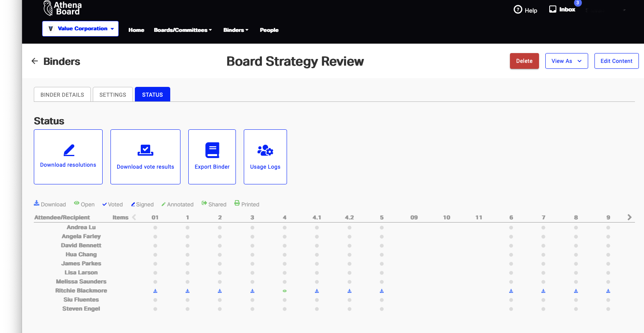Screen dimensions: 644x333
Task: Click Ritchie Blackmore's download icon for item 4.1
Action: [317, 291]
